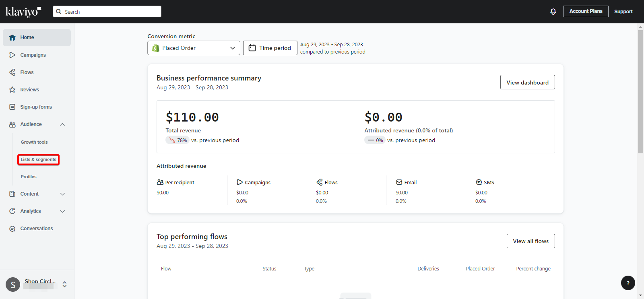Viewport: 644px width, 299px height.
Task: Open the Placed Order conversion metric dropdown
Action: pyautogui.click(x=194, y=48)
